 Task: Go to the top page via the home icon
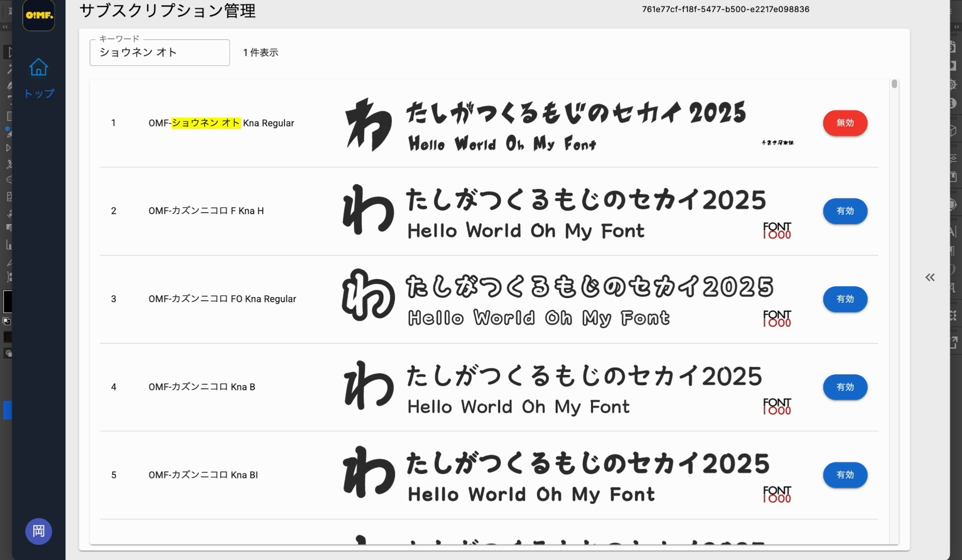click(x=39, y=67)
